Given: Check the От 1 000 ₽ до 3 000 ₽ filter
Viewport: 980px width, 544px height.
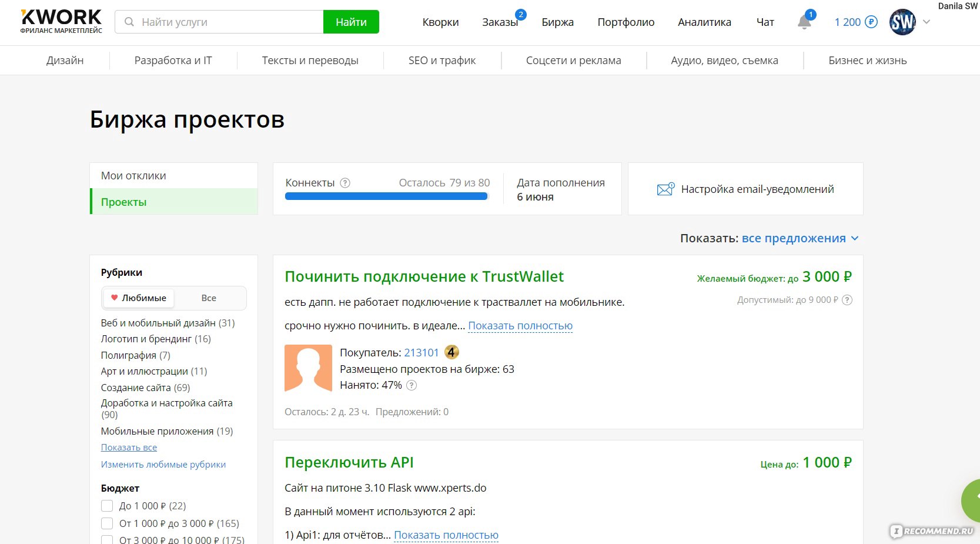Looking at the screenshot, I should (x=107, y=523).
